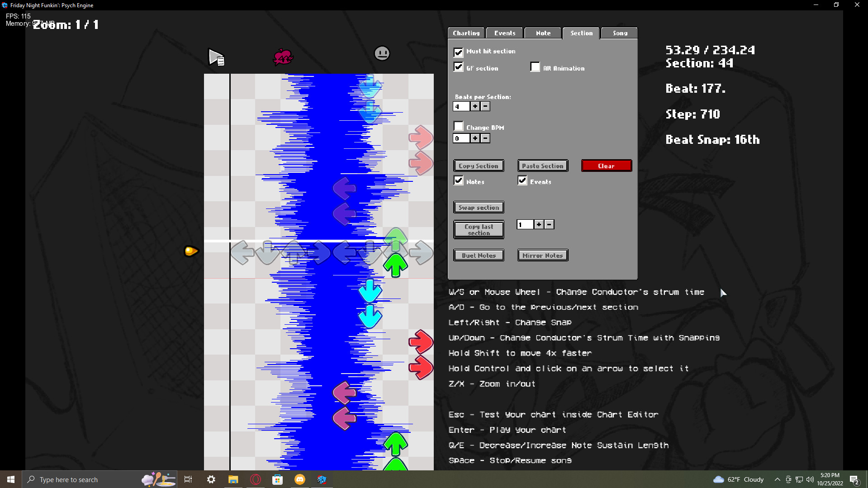The width and height of the screenshot is (868, 488).
Task: Toggle the Events copy checkbox
Action: coord(522,181)
